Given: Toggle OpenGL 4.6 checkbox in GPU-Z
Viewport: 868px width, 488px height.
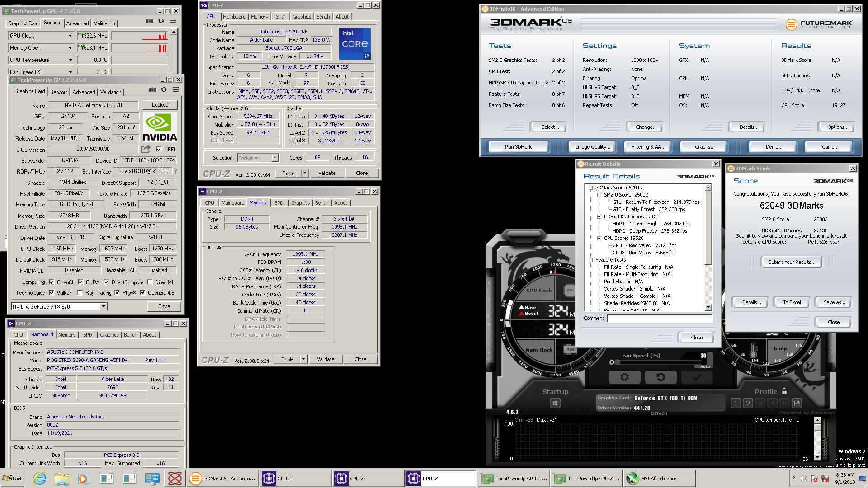Looking at the screenshot, I should pos(142,292).
